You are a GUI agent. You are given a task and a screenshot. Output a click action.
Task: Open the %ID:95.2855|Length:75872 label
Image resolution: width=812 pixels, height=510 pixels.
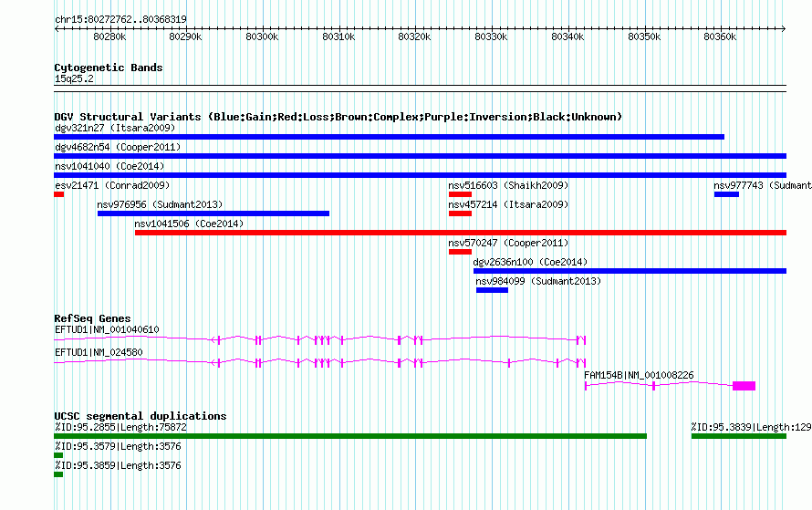click(x=120, y=427)
